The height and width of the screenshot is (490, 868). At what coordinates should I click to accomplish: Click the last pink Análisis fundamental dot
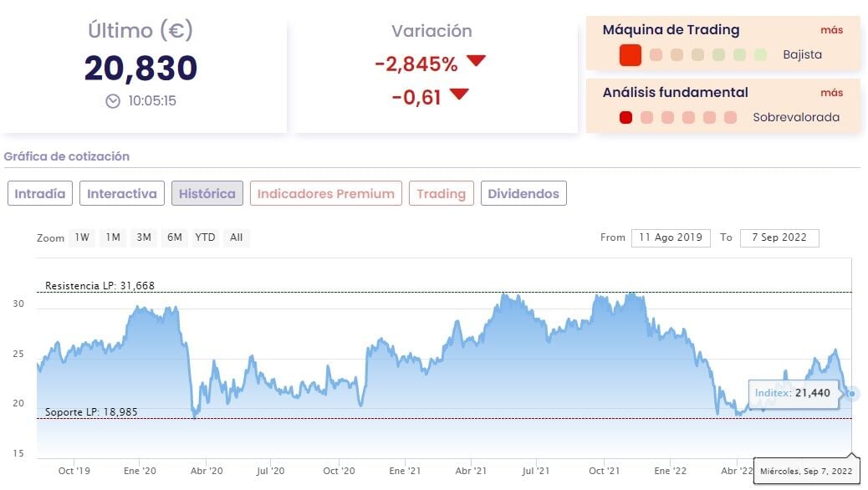pos(730,118)
